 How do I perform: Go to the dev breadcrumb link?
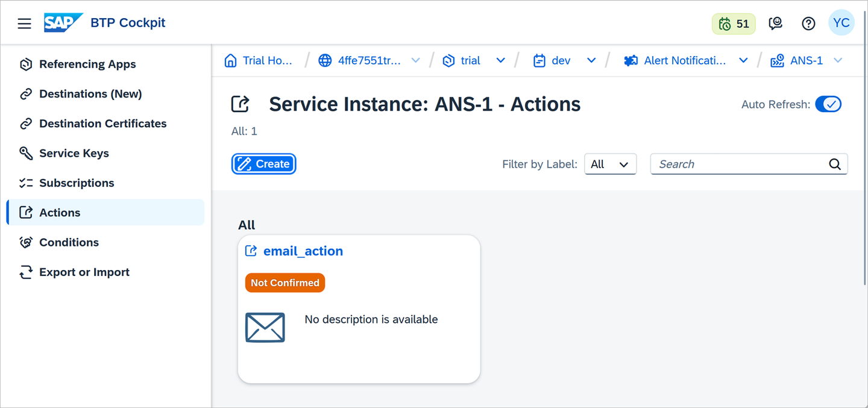click(x=561, y=60)
